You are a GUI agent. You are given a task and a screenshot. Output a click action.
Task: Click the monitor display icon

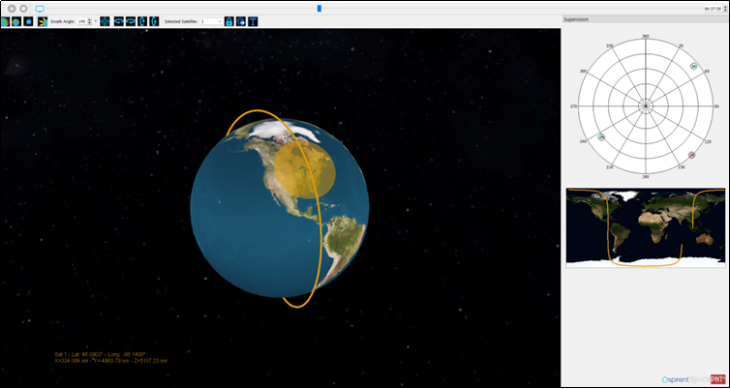pyautogui.click(x=40, y=9)
